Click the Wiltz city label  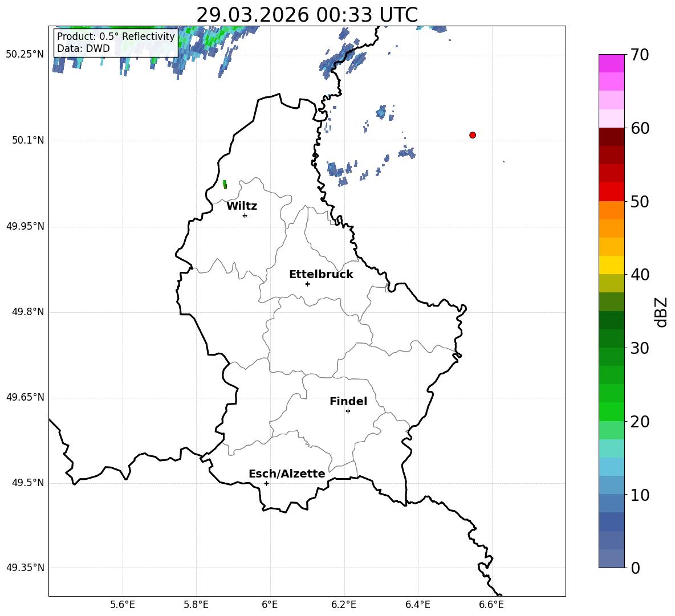pyautogui.click(x=242, y=206)
